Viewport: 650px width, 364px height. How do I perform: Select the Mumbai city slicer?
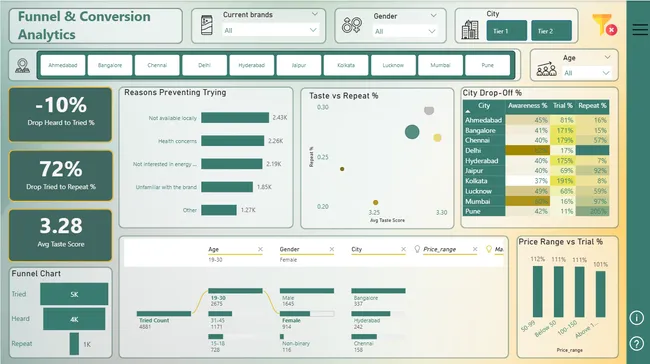tap(440, 65)
